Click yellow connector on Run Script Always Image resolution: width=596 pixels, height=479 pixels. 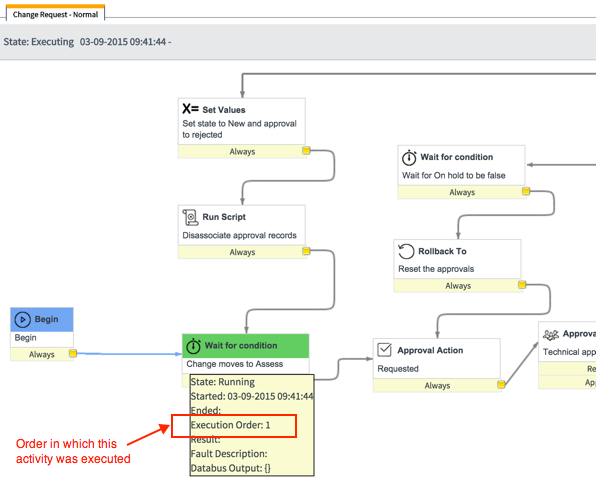tap(306, 251)
